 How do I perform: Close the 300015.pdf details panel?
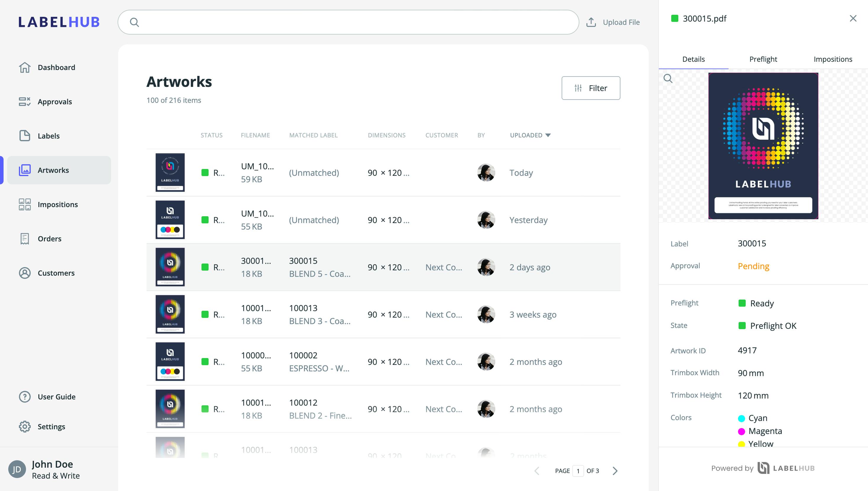pos(853,19)
